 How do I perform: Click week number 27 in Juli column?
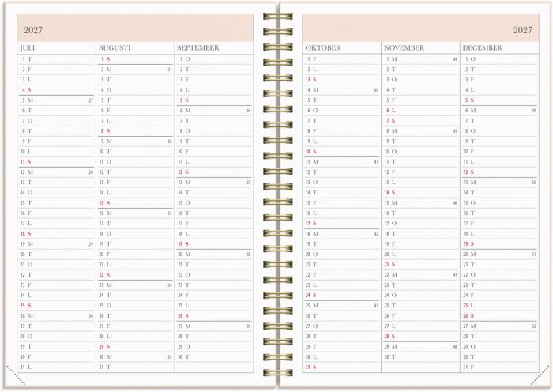(90, 100)
